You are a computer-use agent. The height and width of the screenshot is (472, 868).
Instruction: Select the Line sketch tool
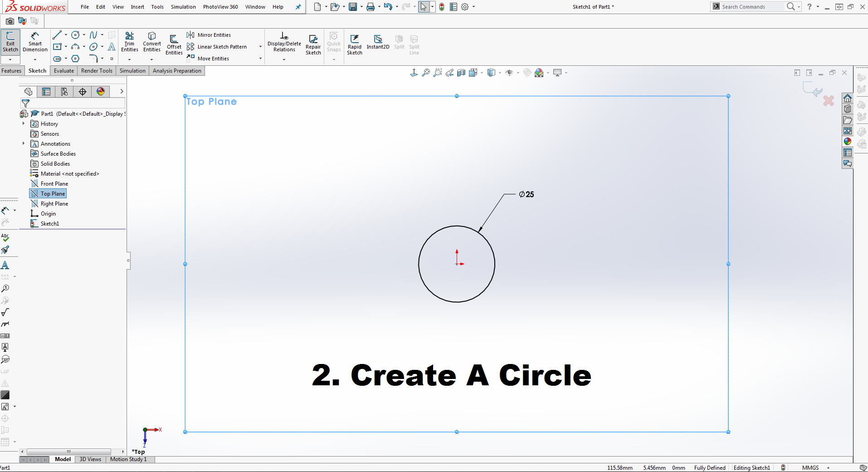tap(57, 35)
